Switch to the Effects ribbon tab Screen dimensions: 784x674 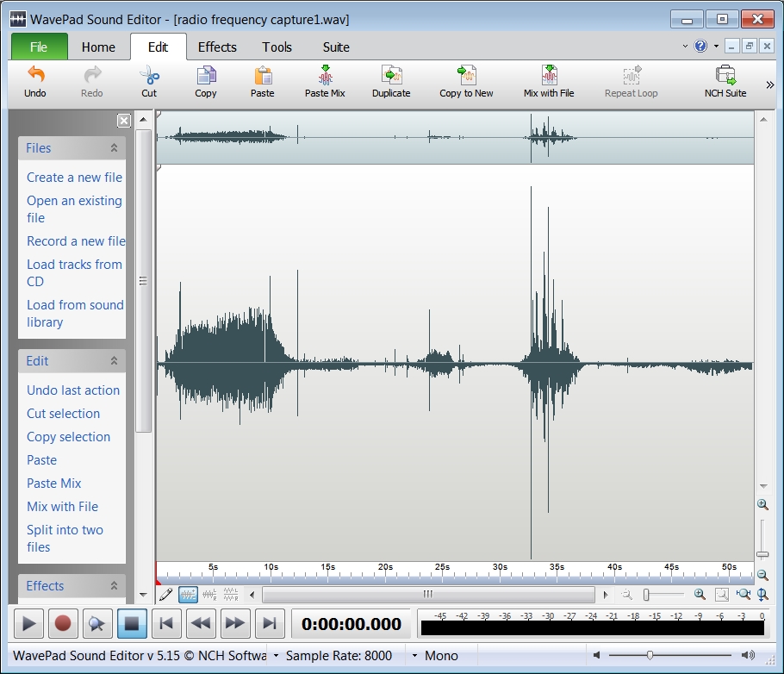coord(217,47)
